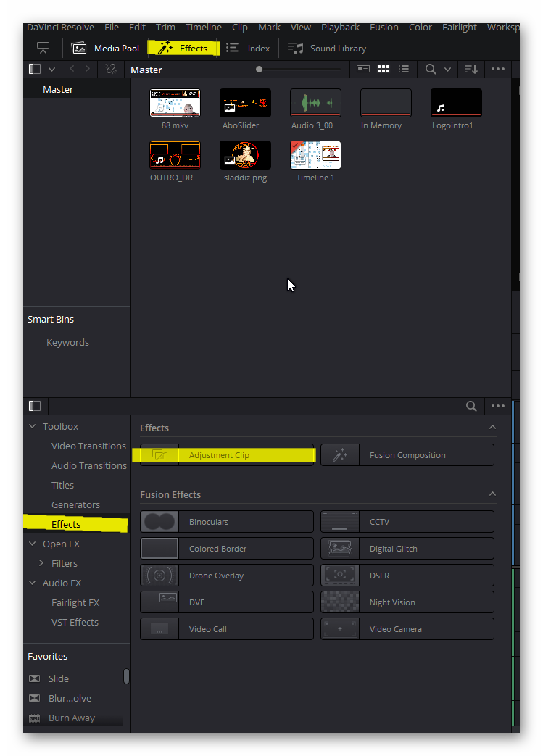Open the Fairlight menu

(x=459, y=27)
